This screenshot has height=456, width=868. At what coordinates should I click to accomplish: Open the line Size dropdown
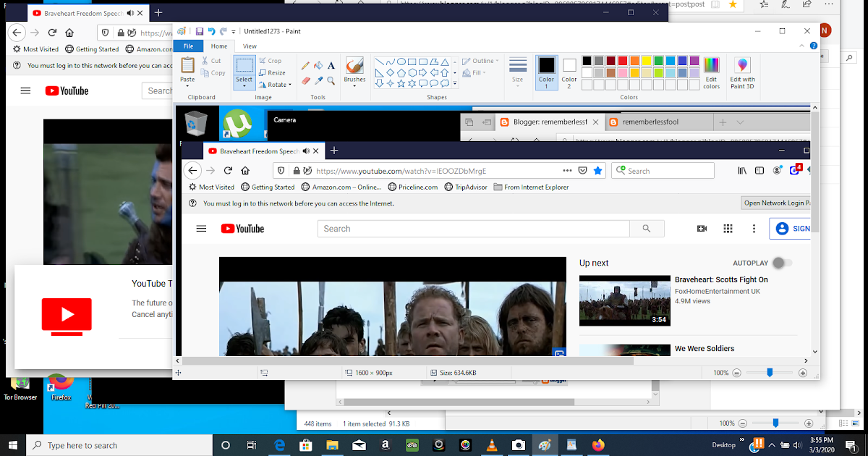tap(517, 71)
